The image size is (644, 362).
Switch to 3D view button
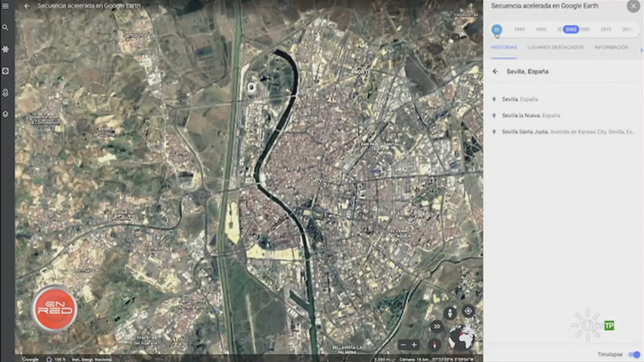point(437,326)
